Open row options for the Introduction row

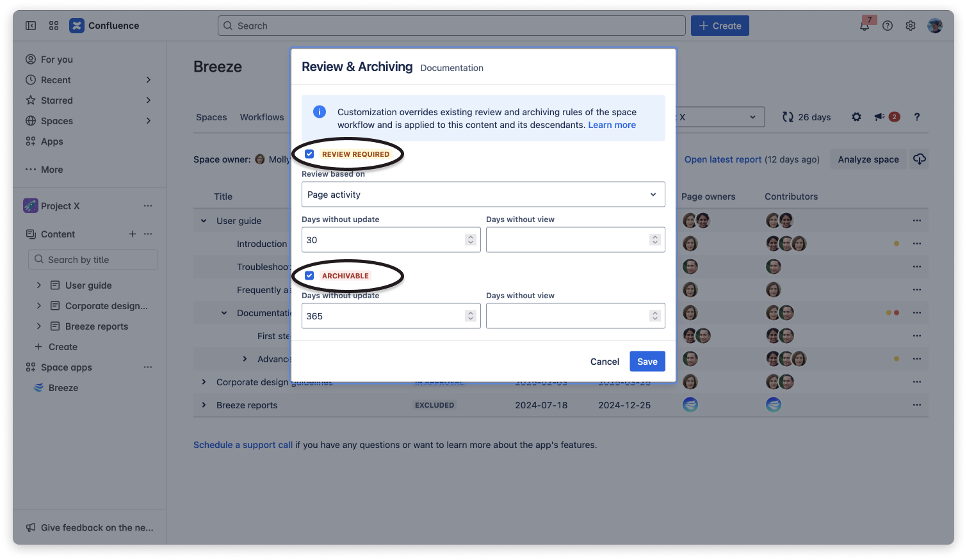coord(917,244)
